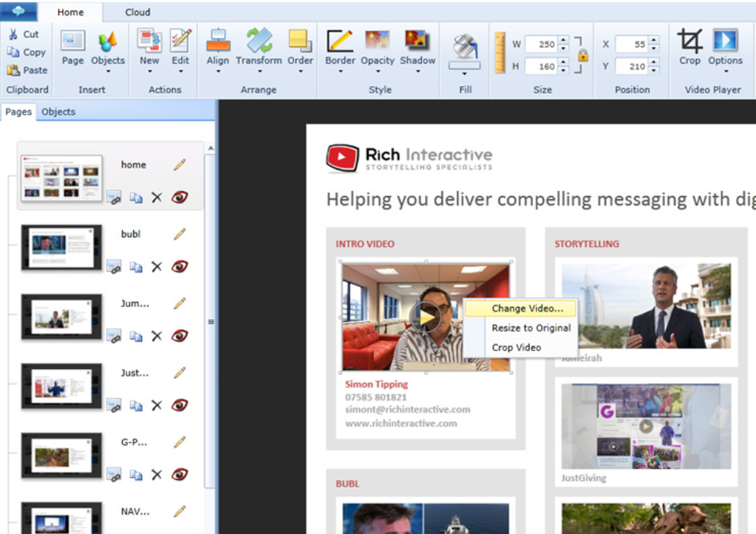The image size is (756, 534).
Task: Expand the Fill color dropdown arrow
Action: (x=464, y=74)
